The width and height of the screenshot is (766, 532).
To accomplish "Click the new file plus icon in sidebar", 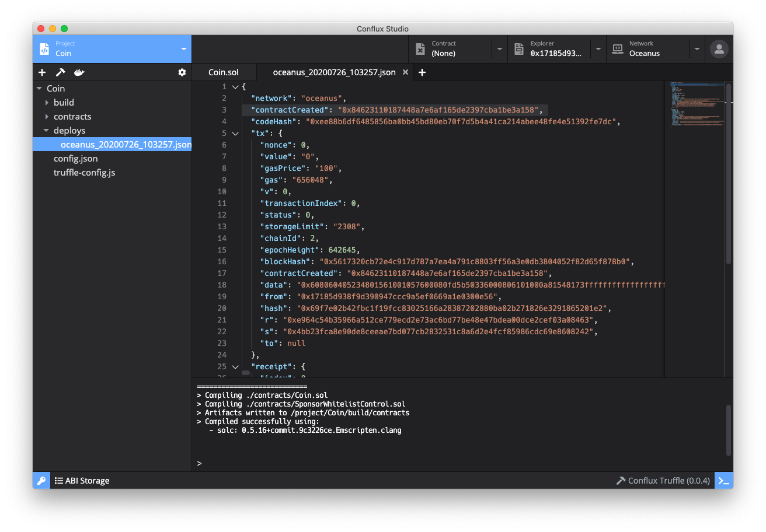I will pyautogui.click(x=42, y=72).
